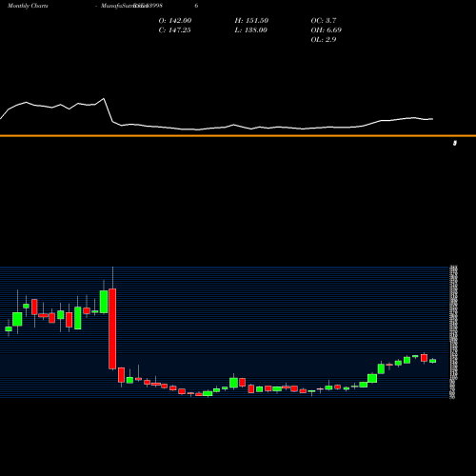Viewport: 476px width, 476px height.
Task: Click the MunafaSutra label in the header
Action: click(x=124, y=6)
